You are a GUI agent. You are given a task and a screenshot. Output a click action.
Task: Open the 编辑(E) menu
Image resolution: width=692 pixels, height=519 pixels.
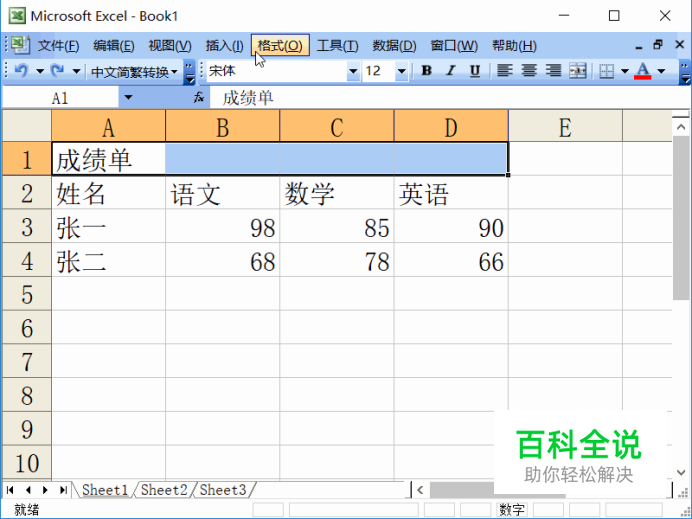tap(114, 45)
